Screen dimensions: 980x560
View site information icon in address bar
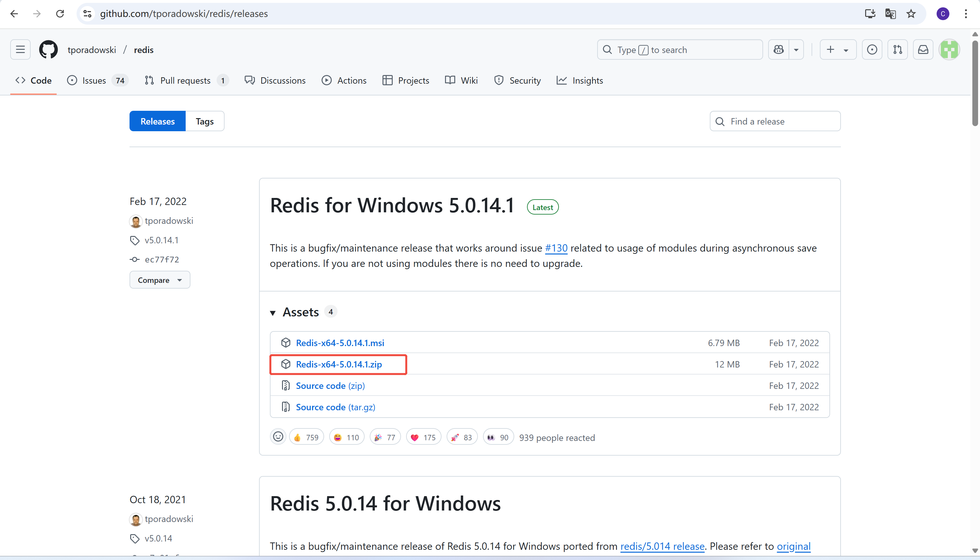click(88, 14)
